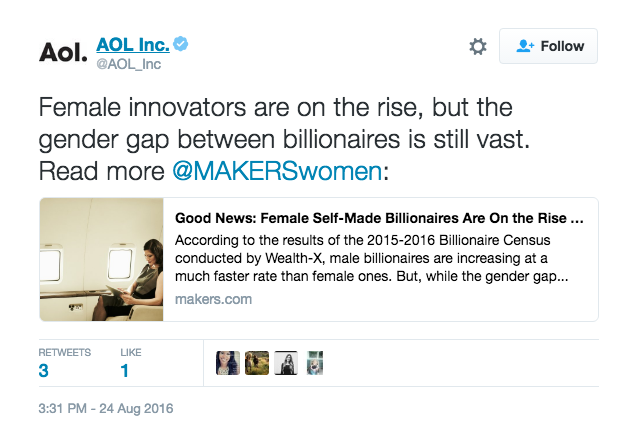Click the article description about Billionaire Census
This screenshot has height=424, width=637.
click(x=372, y=258)
